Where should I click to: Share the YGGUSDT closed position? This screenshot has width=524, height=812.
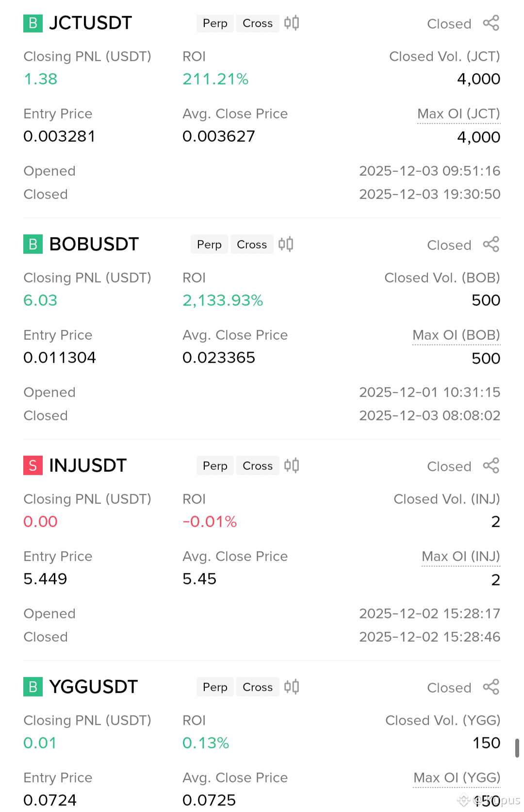tap(491, 687)
